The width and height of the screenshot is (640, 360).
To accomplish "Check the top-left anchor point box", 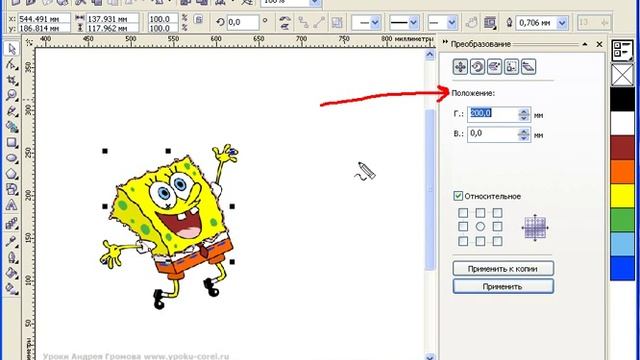I will point(463,213).
